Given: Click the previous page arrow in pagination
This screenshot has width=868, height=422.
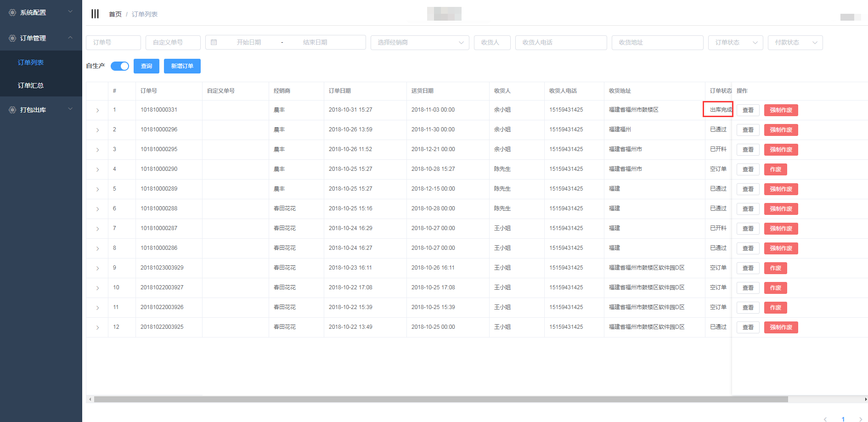Looking at the screenshot, I should tap(825, 419).
